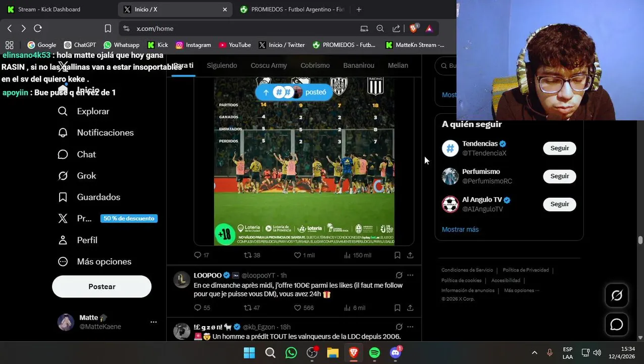Screen dimensions: 644x364
Task: Open Brave Shields icon
Action: click(414, 28)
